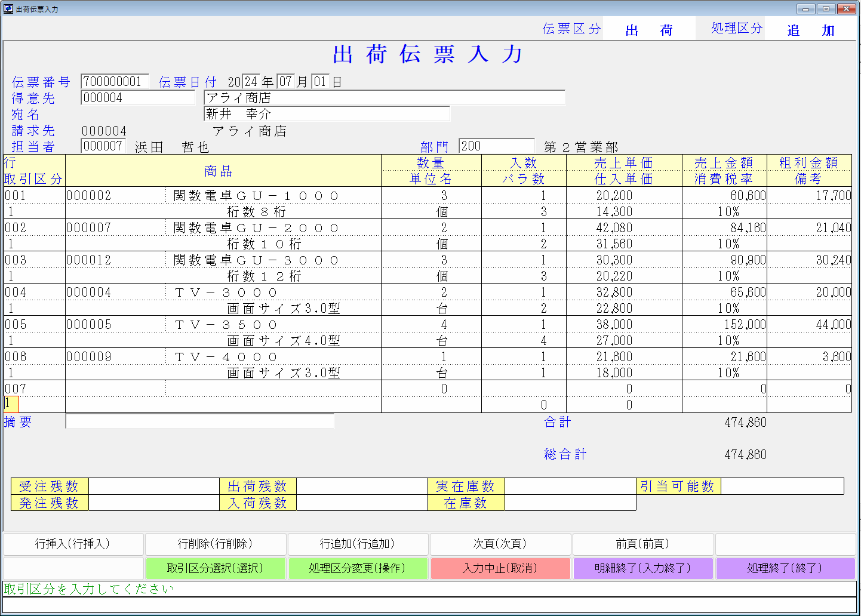This screenshot has width=861, height=616.
Task: Click the 伝票区分 value 出荷
Action: 649,30
